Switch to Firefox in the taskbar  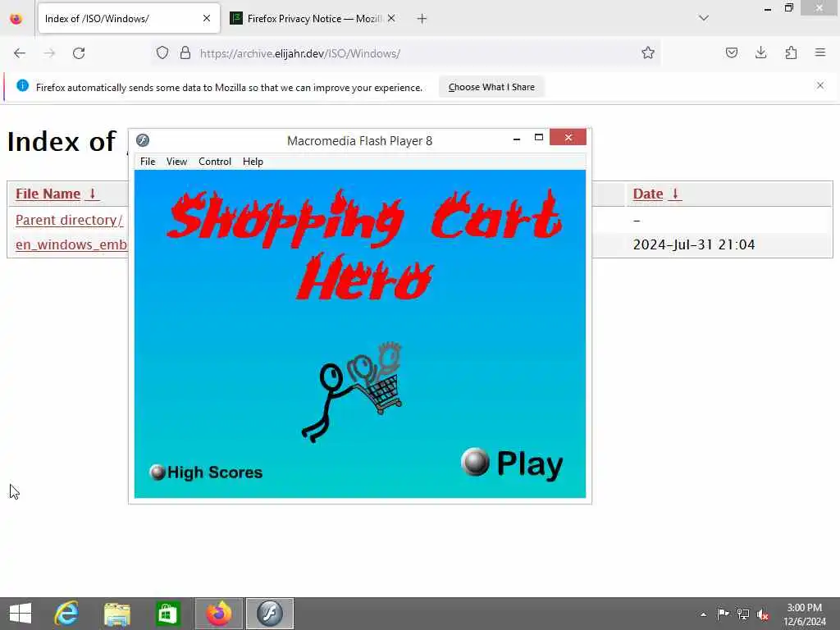pos(219,614)
